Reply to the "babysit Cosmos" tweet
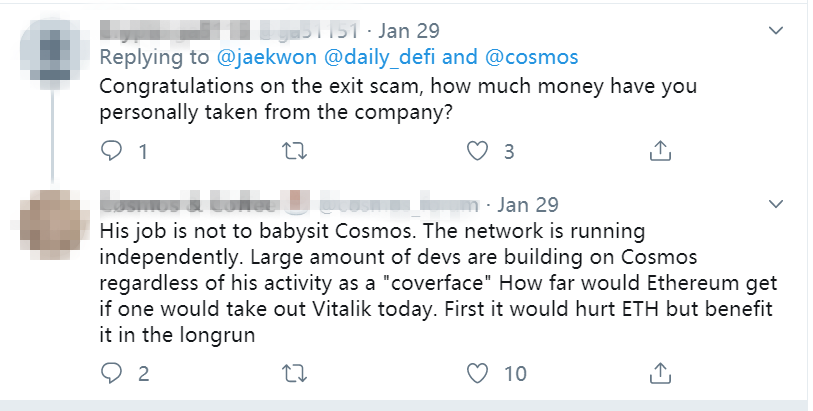 (x=112, y=374)
